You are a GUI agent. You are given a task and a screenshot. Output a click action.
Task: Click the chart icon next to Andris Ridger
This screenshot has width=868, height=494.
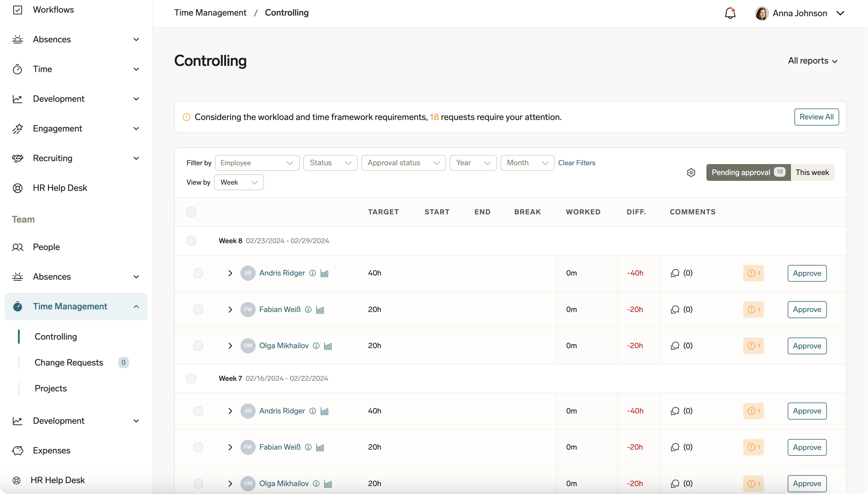click(x=324, y=273)
